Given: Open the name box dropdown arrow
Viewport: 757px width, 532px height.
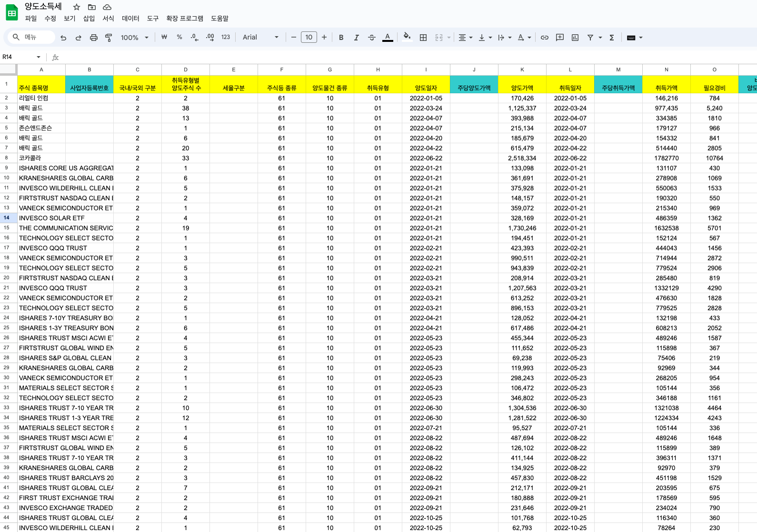Looking at the screenshot, I should click(x=39, y=57).
